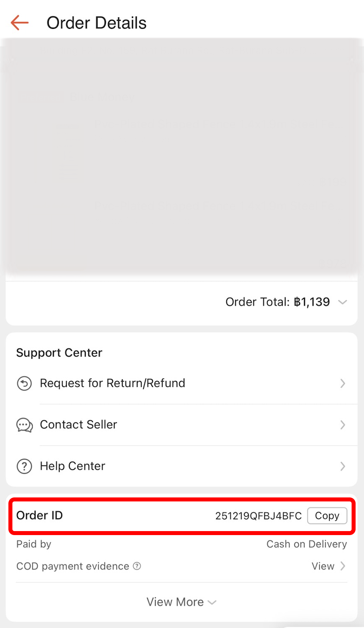Expand the View More section
The height and width of the screenshot is (628, 364).
click(x=181, y=602)
